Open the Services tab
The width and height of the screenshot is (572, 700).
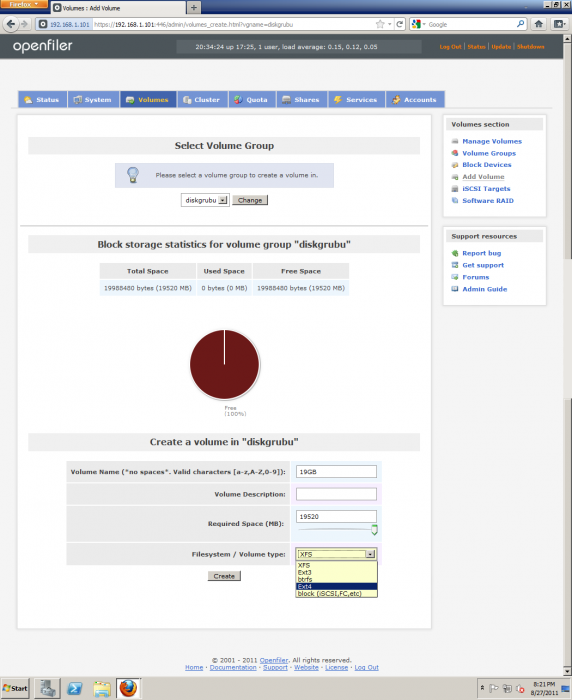[357, 100]
